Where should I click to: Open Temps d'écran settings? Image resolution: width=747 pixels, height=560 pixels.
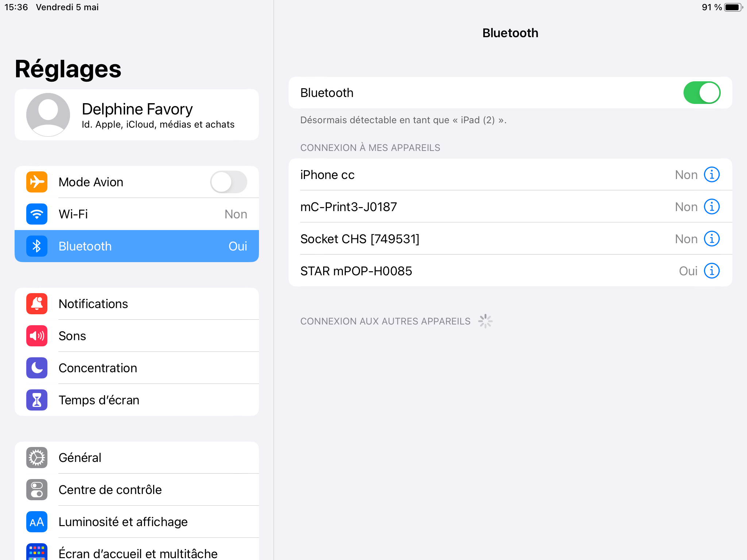137,400
